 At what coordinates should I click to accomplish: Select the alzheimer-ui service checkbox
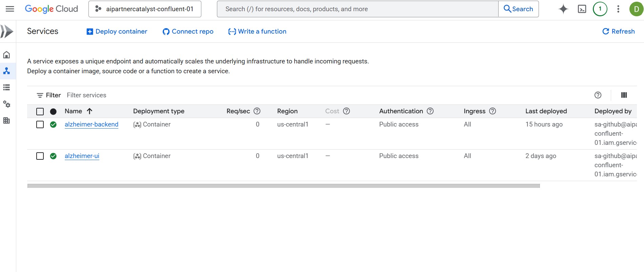tap(40, 156)
